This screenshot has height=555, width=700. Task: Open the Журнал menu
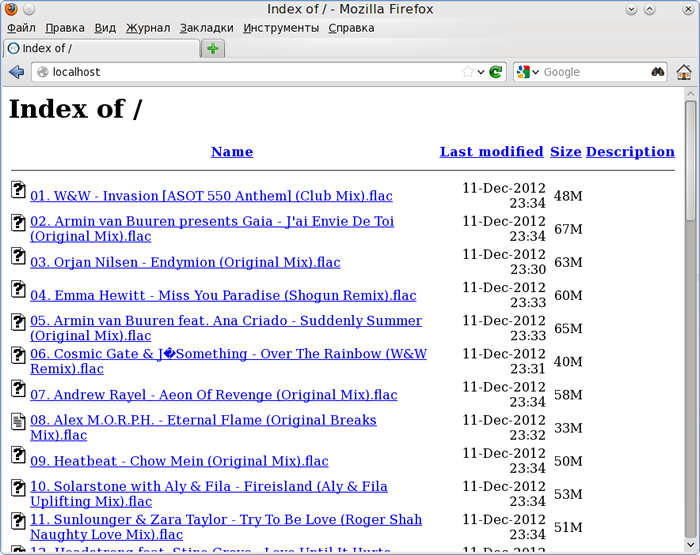(x=148, y=28)
